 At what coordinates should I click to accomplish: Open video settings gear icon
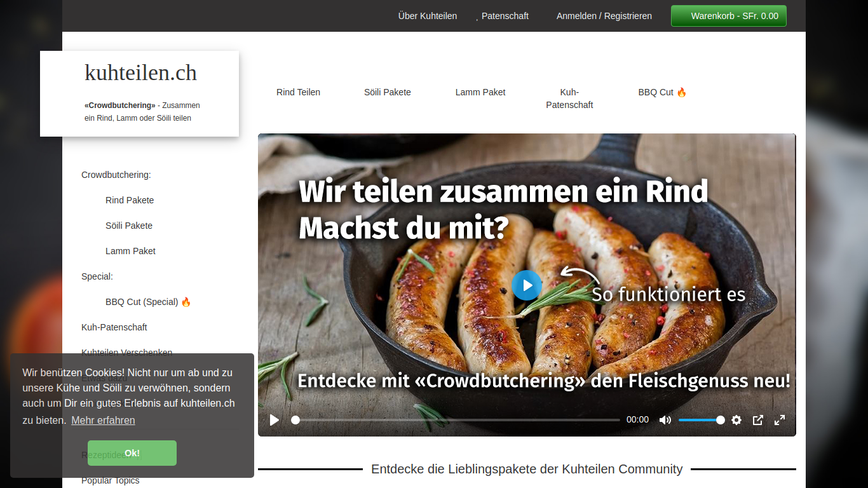click(x=736, y=420)
